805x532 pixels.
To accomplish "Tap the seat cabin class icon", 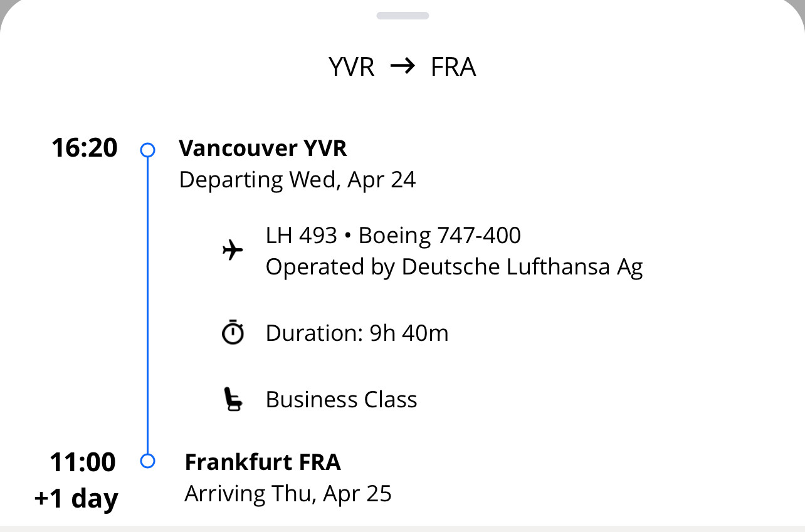I will [x=233, y=399].
